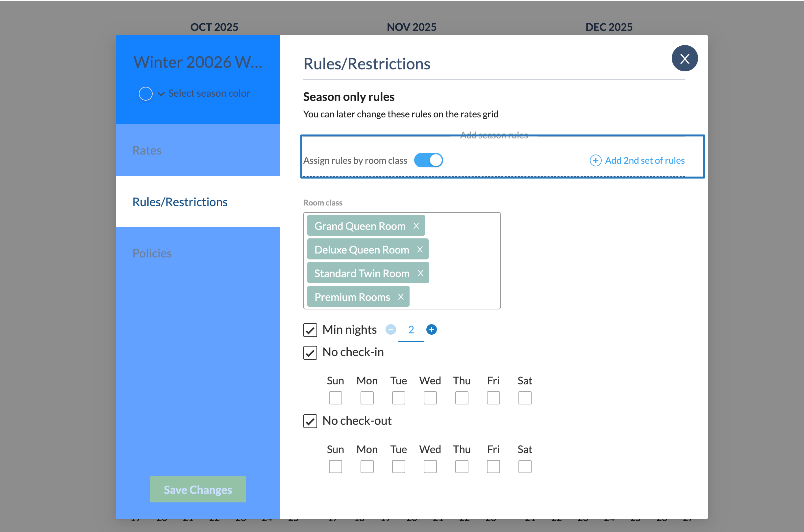804x532 pixels.
Task: Expand season color chevron dropdown
Action: (161, 94)
